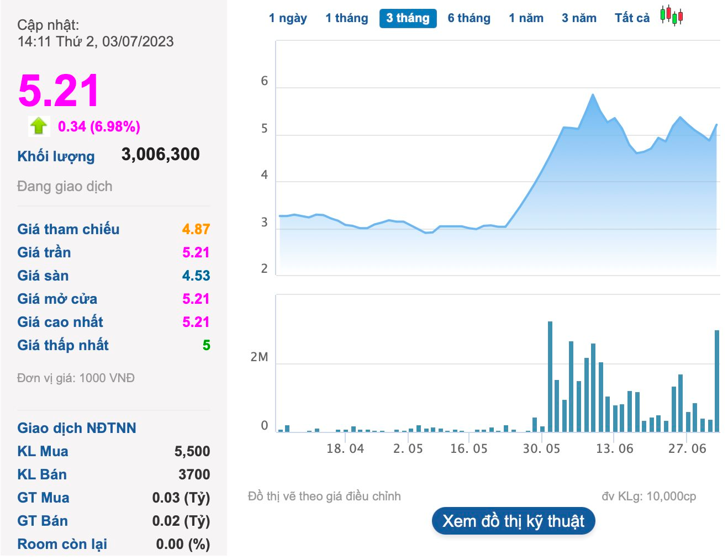Screen dimensions: 728x560
Task: Select the 3 tháng time range tab
Action: (408, 18)
